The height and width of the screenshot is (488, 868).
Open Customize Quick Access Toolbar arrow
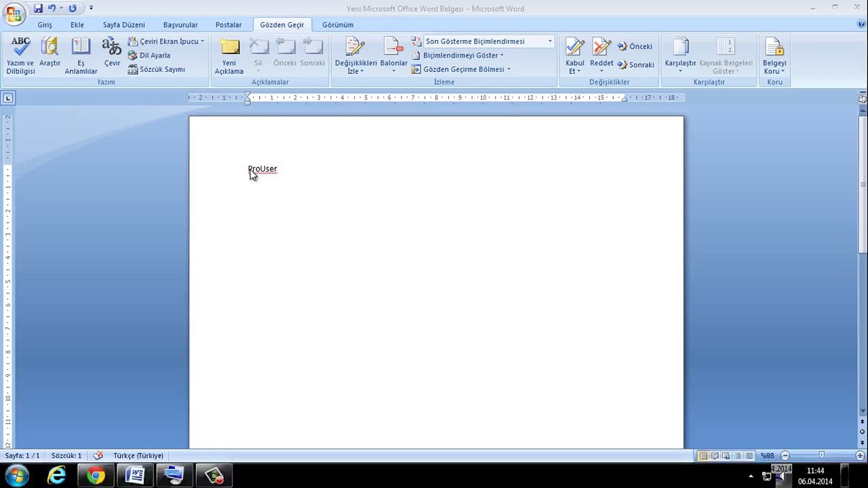(x=91, y=8)
